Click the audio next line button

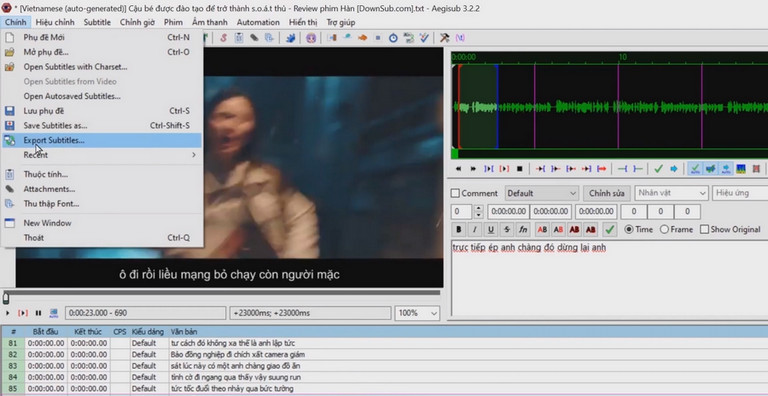click(x=474, y=169)
